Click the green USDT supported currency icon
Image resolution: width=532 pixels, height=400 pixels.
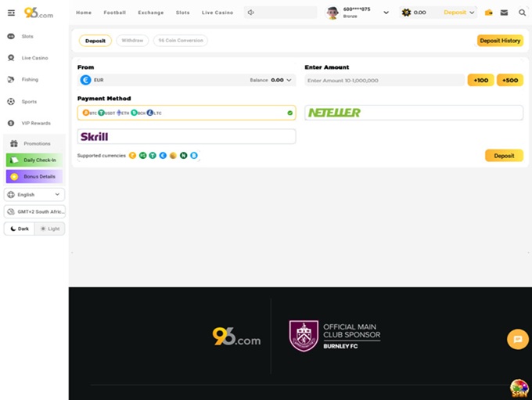[153, 156]
